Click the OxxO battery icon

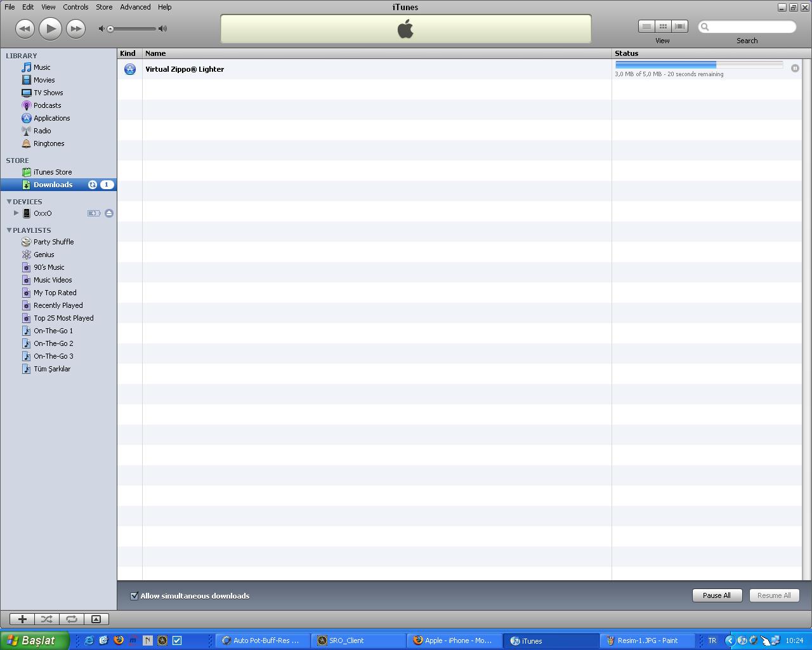click(x=94, y=213)
